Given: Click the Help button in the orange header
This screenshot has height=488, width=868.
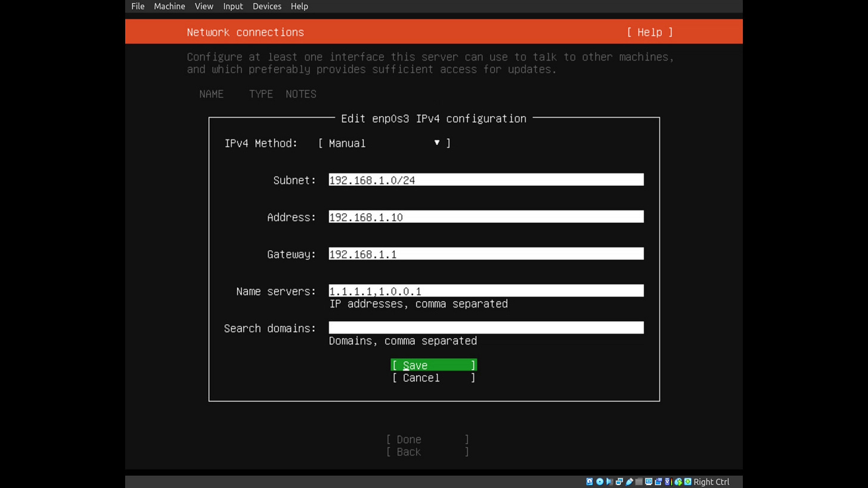Looking at the screenshot, I should tap(649, 32).
